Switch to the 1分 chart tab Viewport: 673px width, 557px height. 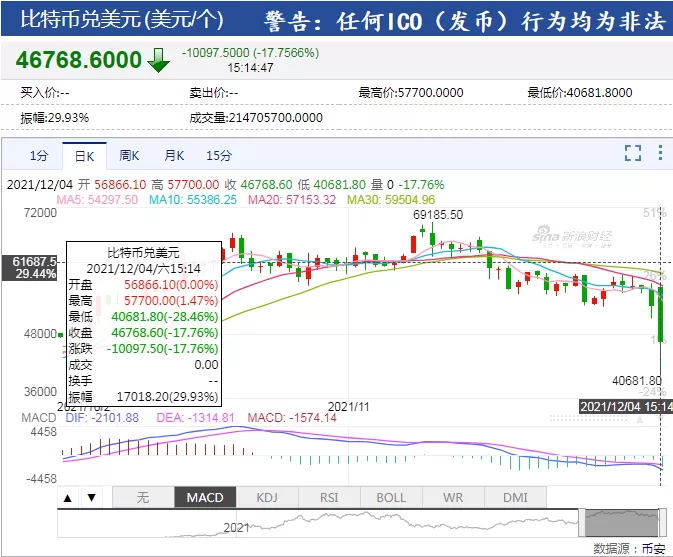[39, 155]
